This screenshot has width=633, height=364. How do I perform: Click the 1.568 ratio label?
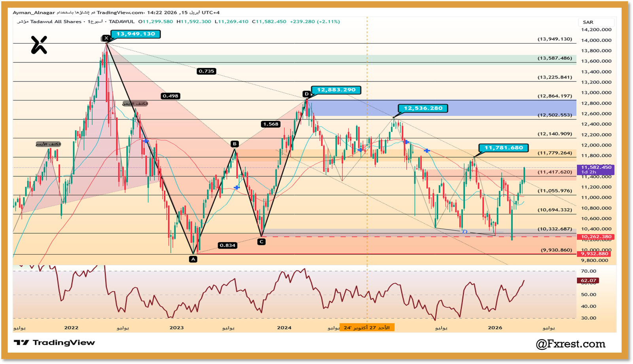(271, 124)
